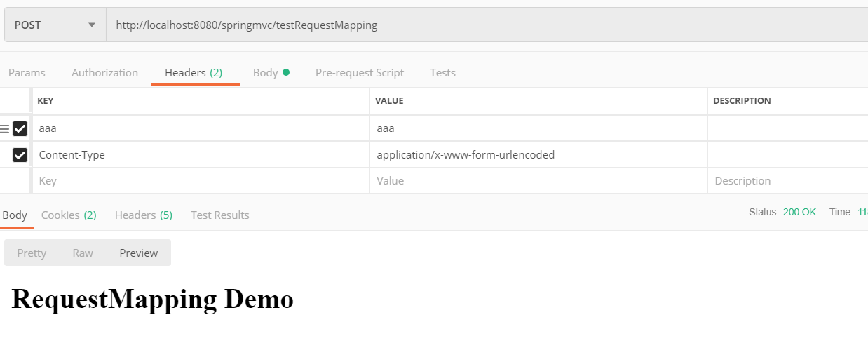The image size is (868, 348).
Task: View the response Headers (5) tab
Action: point(143,215)
